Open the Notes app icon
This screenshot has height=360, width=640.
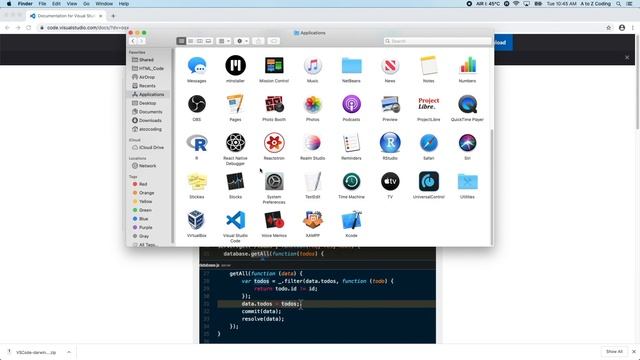429,65
